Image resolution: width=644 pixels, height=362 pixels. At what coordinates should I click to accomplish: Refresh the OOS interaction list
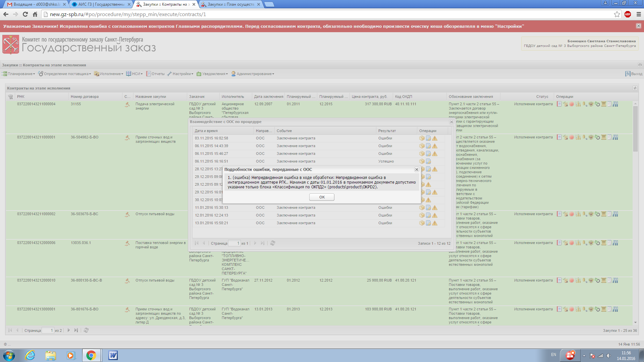click(273, 243)
